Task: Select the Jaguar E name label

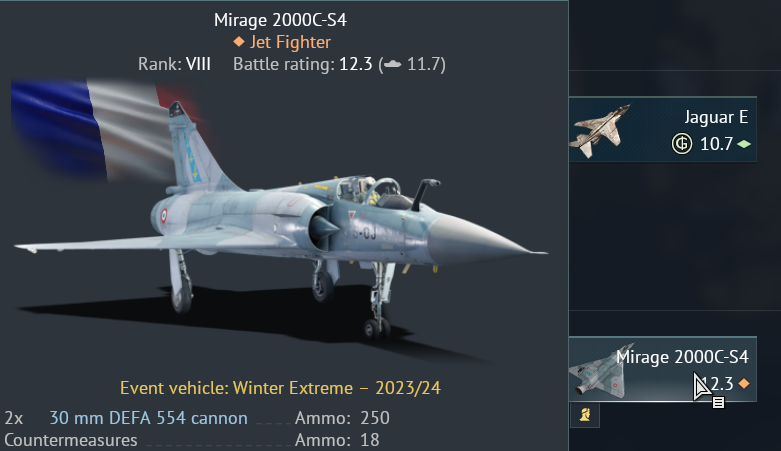Action: [716, 117]
